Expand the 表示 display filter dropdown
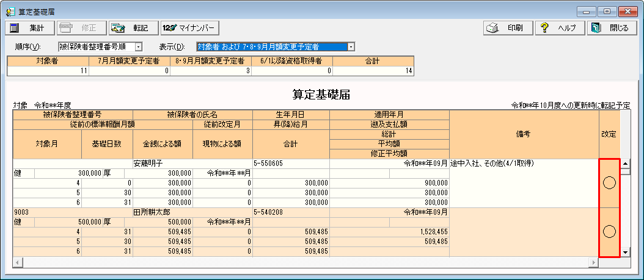644x280 pixels. pyautogui.click(x=351, y=46)
